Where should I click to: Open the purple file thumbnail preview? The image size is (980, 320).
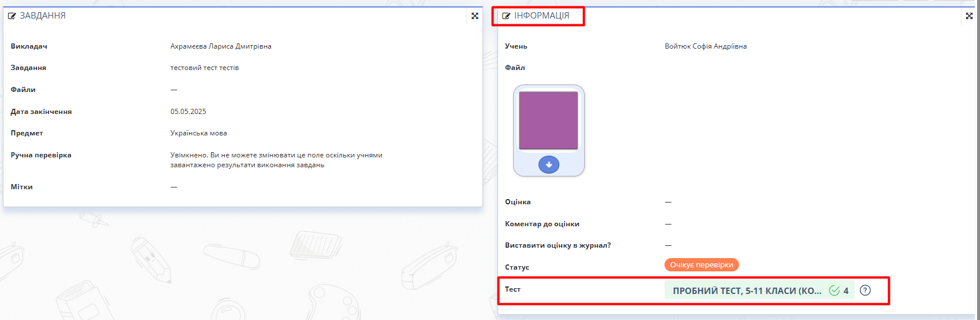click(548, 120)
